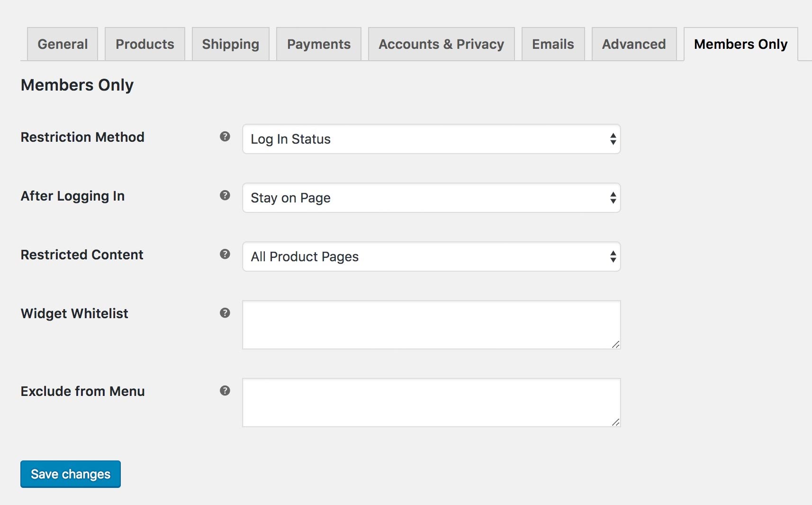Switch to the Emails tab
The width and height of the screenshot is (812, 505).
click(553, 44)
